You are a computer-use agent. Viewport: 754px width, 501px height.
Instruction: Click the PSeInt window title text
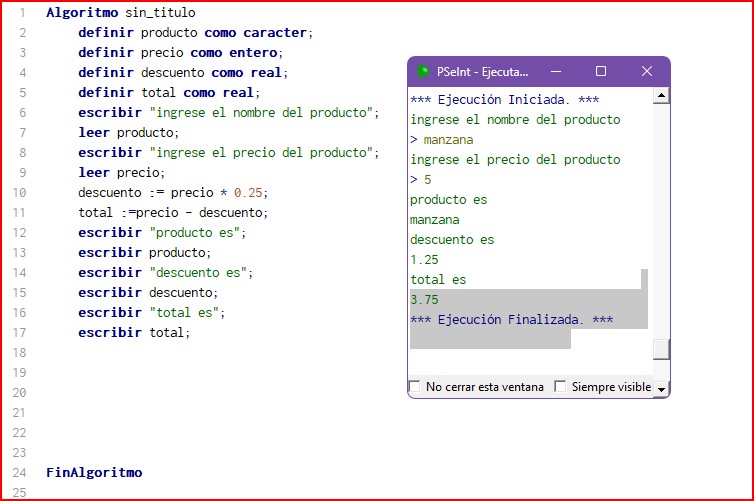pyautogui.click(x=482, y=72)
